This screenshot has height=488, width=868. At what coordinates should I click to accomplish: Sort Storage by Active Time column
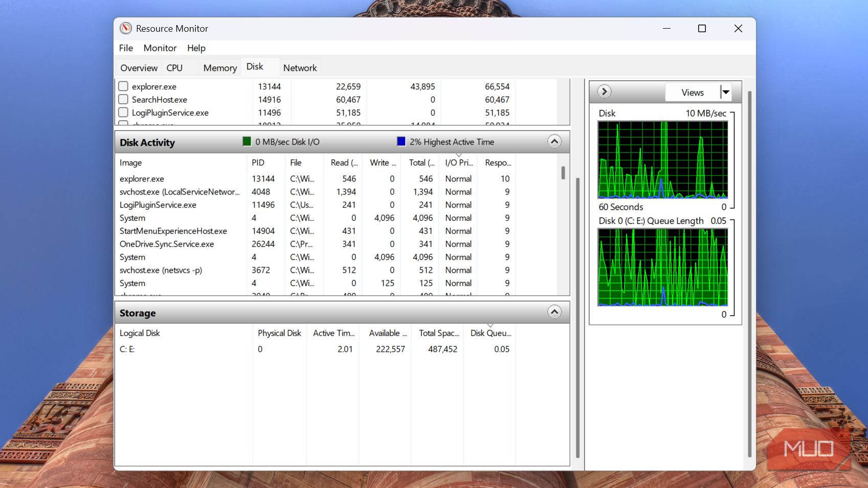[x=333, y=333]
